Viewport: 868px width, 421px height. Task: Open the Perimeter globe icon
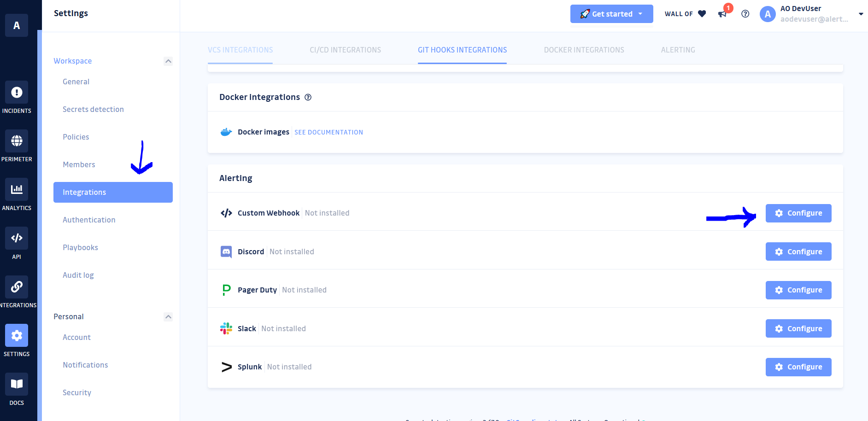17,141
